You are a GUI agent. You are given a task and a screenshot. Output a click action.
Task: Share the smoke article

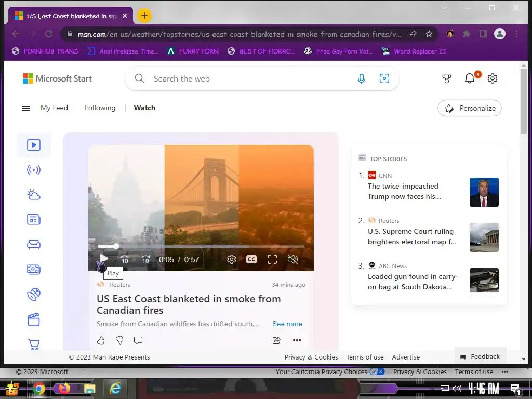point(276,340)
